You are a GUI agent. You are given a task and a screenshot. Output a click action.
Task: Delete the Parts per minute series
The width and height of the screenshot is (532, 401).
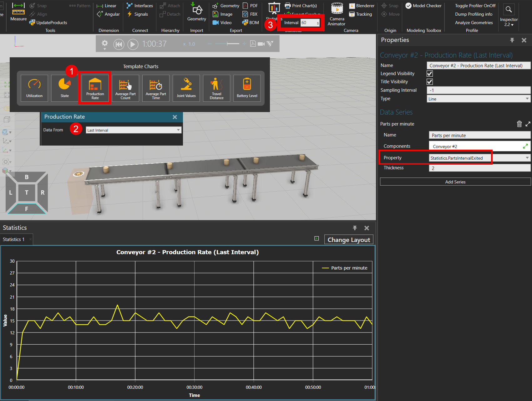point(519,124)
